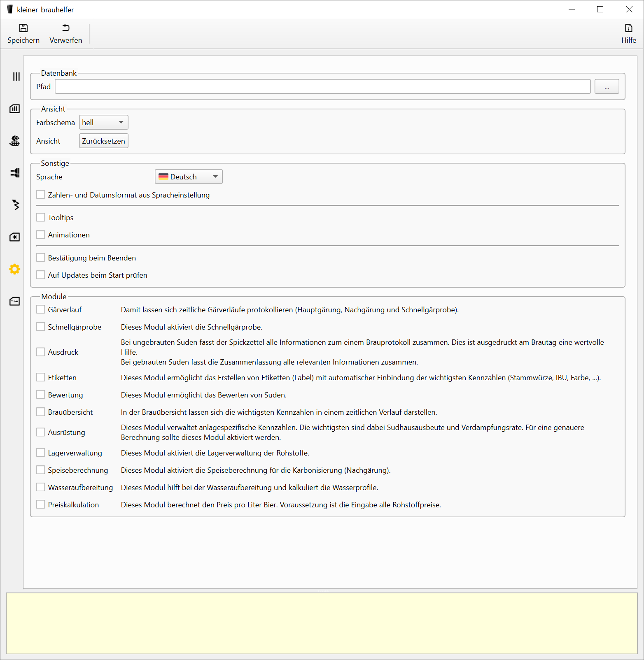Select the zigzag arrow sidebar icon
Image resolution: width=644 pixels, height=660 pixels.
tap(16, 205)
